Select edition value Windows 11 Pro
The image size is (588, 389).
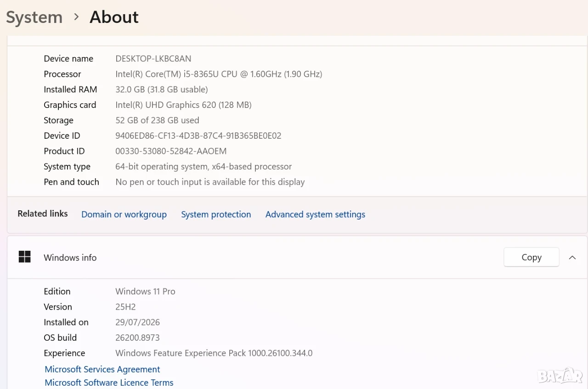(x=145, y=292)
